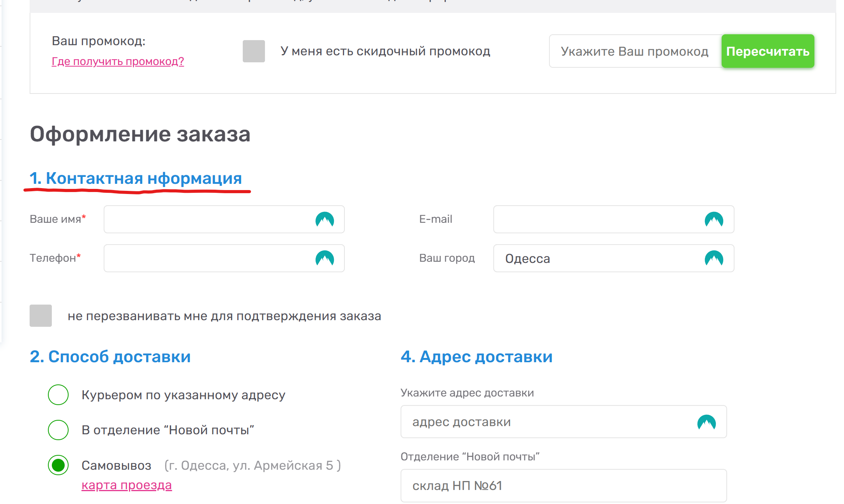Enable do-not-call-back order confirmation checkbox

(41, 315)
